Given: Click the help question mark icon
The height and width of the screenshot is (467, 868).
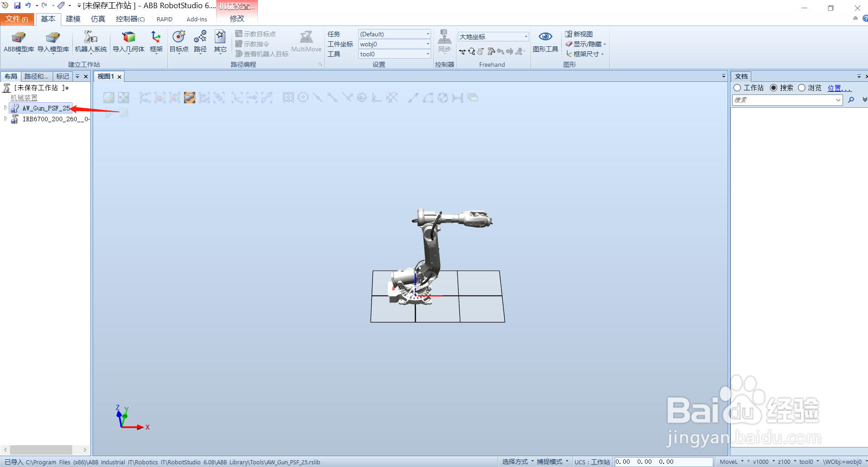Looking at the screenshot, I should point(865,19).
